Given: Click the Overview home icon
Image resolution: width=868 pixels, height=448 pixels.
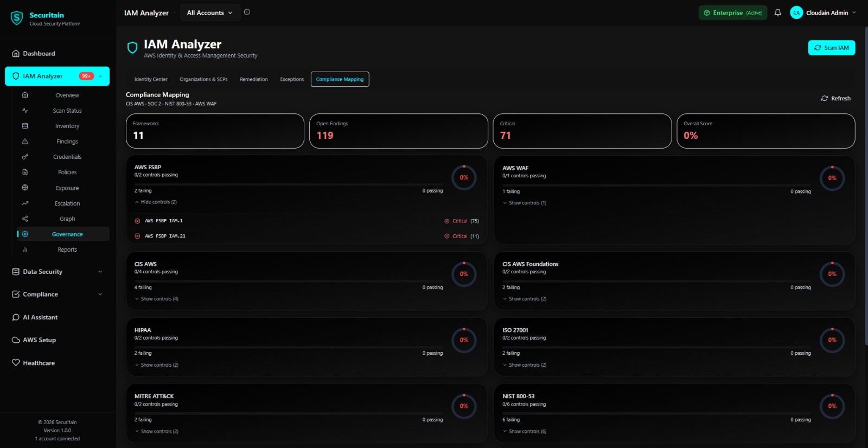Looking at the screenshot, I should coord(25,95).
